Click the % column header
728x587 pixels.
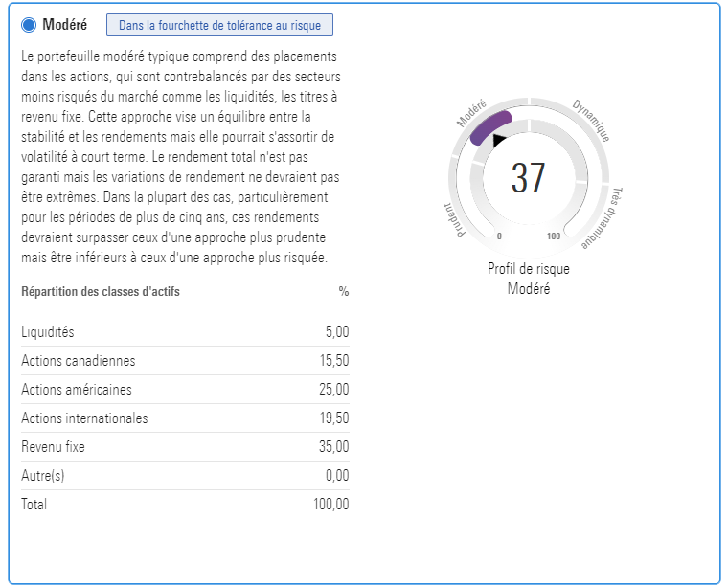343,292
